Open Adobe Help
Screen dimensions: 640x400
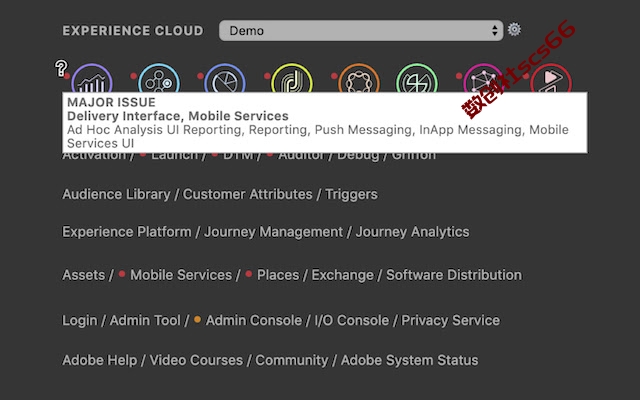[x=100, y=360]
